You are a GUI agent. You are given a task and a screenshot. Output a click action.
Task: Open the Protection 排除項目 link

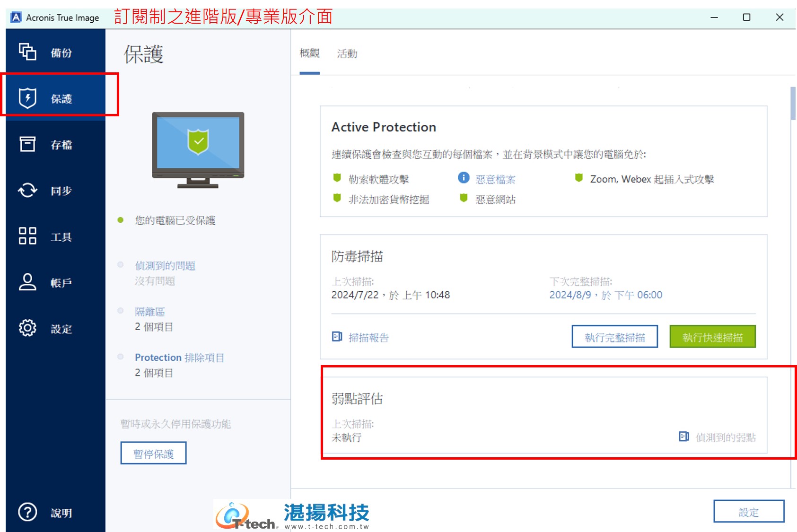(179, 358)
